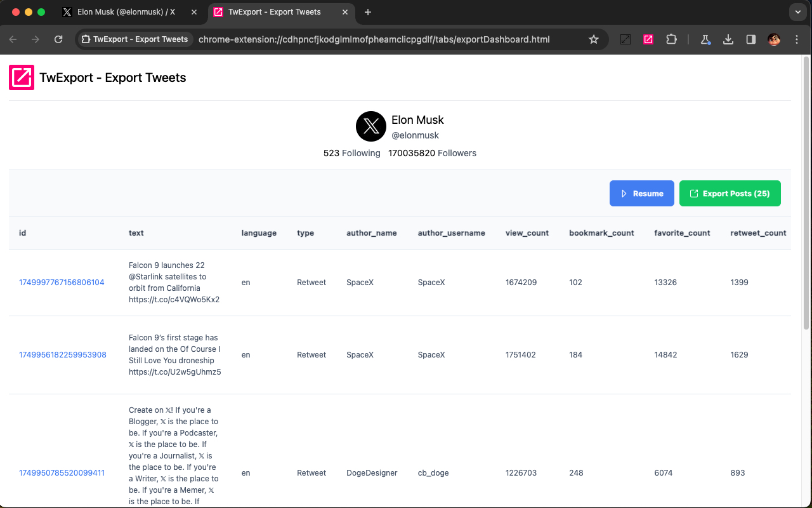This screenshot has width=812, height=508.
Task: Click the 'Falcon 9's first stage' tweet text
Action: pyautogui.click(x=174, y=355)
